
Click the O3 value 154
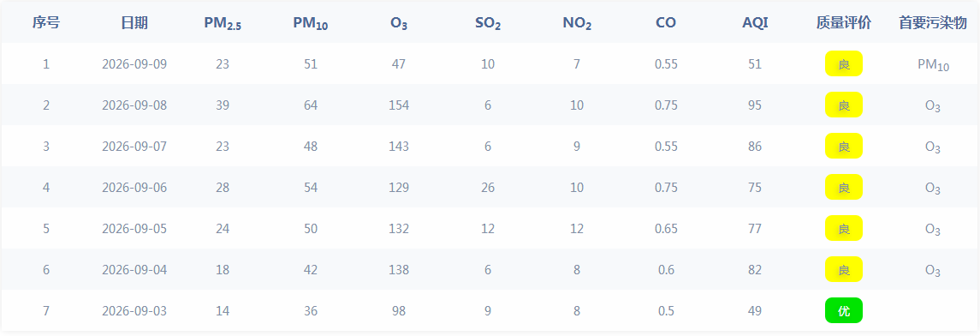point(399,105)
